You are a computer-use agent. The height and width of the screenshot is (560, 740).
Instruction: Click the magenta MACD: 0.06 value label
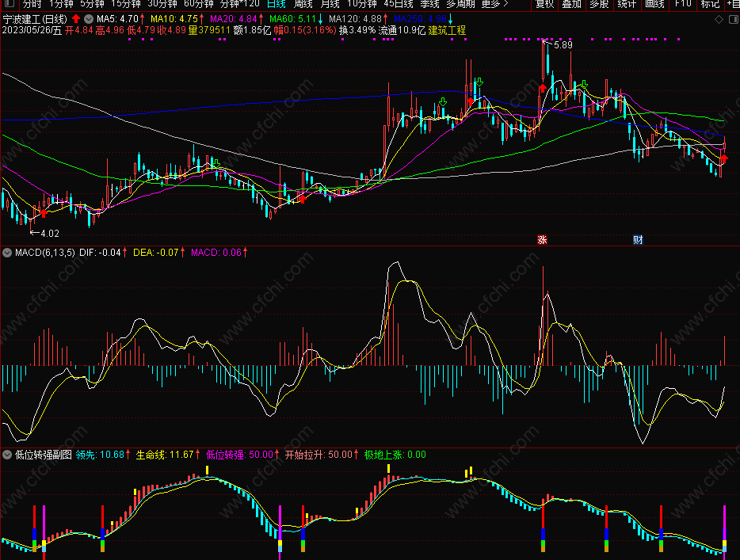pos(216,253)
